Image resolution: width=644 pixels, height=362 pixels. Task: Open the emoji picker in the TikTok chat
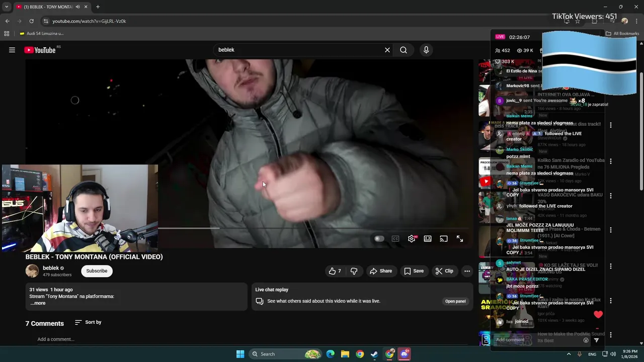(x=586, y=340)
